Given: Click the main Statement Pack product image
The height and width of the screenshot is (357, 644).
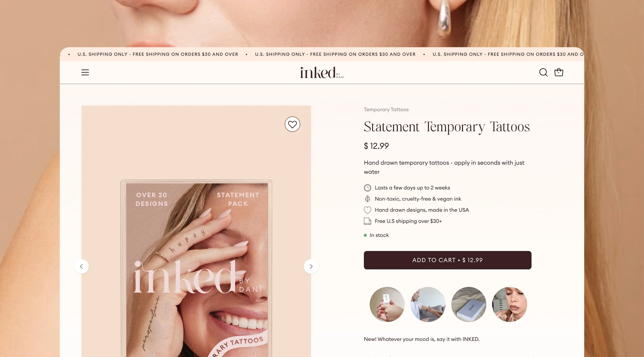Looking at the screenshot, I should pyautogui.click(x=196, y=268).
